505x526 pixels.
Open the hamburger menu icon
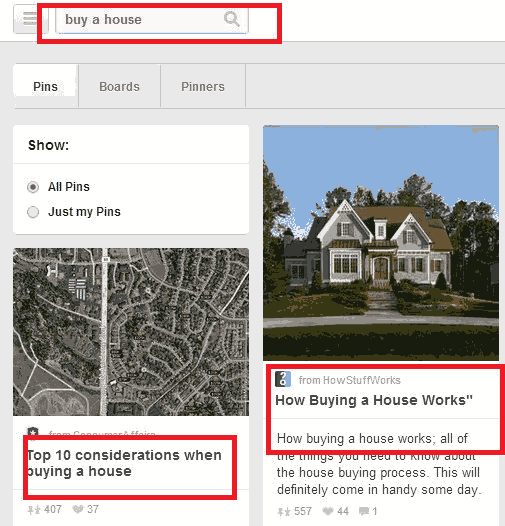click(30, 19)
